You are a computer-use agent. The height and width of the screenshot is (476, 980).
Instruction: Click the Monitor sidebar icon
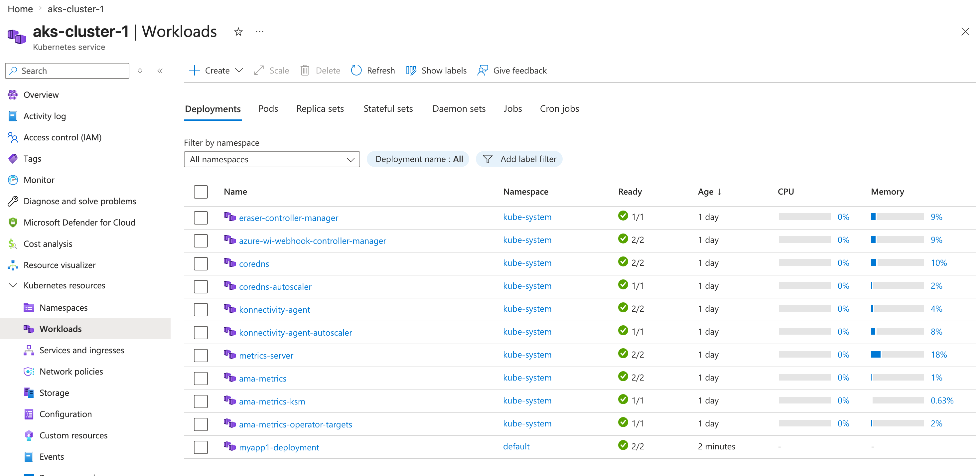tap(13, 180)
